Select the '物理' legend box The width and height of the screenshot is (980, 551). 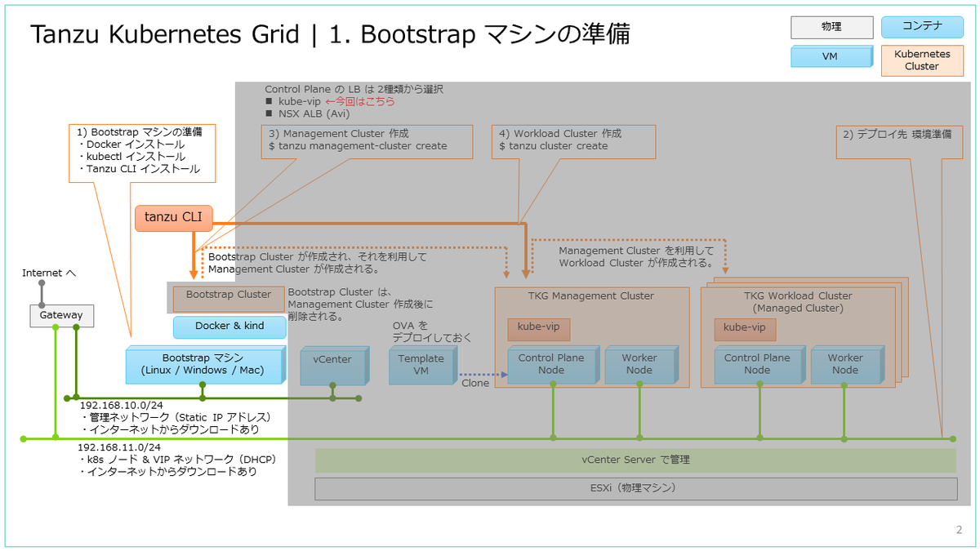tap(831, 27)
